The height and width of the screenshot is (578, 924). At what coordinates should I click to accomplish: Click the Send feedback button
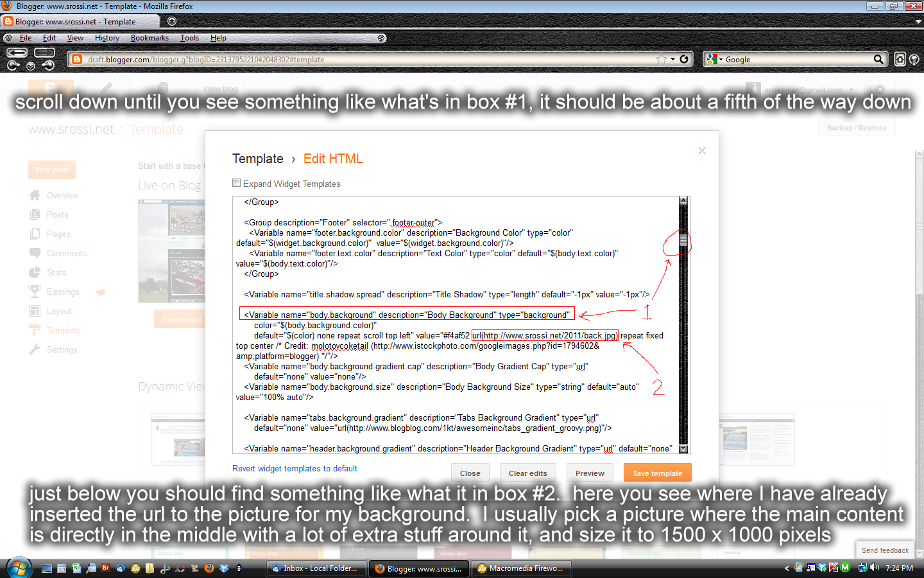(885, 550)
